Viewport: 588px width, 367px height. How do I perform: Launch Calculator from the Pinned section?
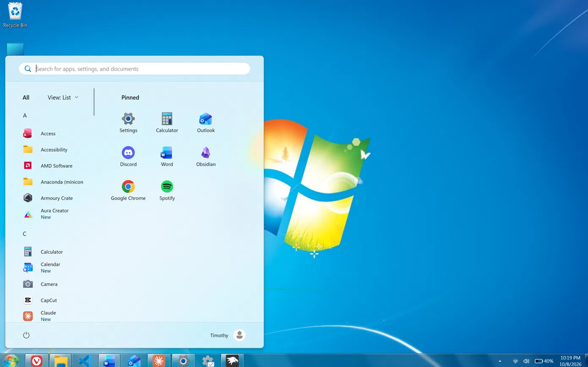[167, 123]
